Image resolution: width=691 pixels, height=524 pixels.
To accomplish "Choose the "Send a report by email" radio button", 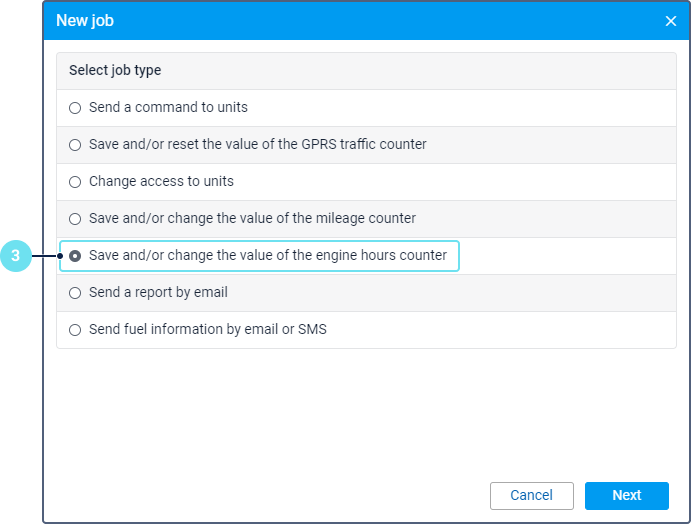I will [x=75, y=293].
